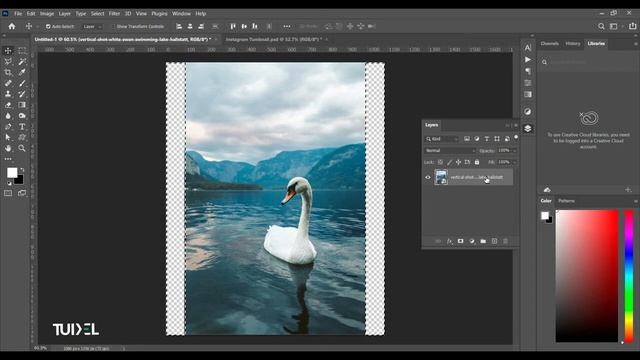
Task: Click the Share icon at top right
Action: 632,26
